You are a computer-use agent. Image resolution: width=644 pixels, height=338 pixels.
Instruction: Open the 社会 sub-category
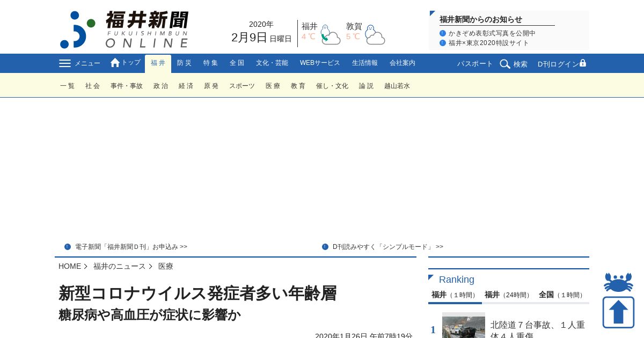click(x=92, y=86)
